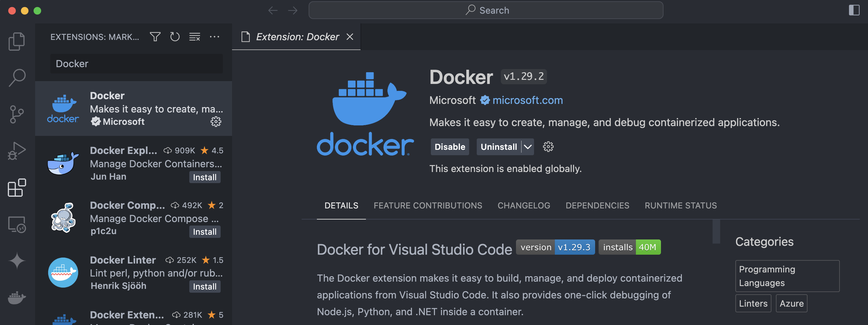
Task: Filter extensions with the funnel icon
Action: 155,37
